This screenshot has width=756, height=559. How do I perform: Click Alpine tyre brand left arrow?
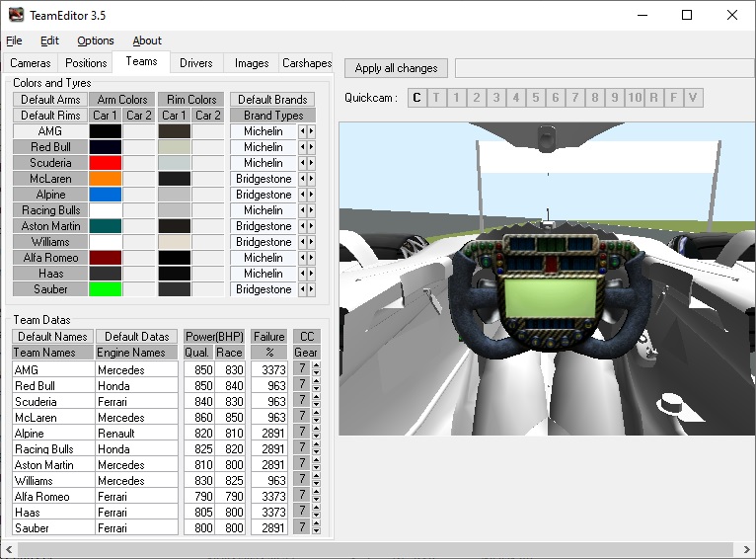(x=302, y=195)
